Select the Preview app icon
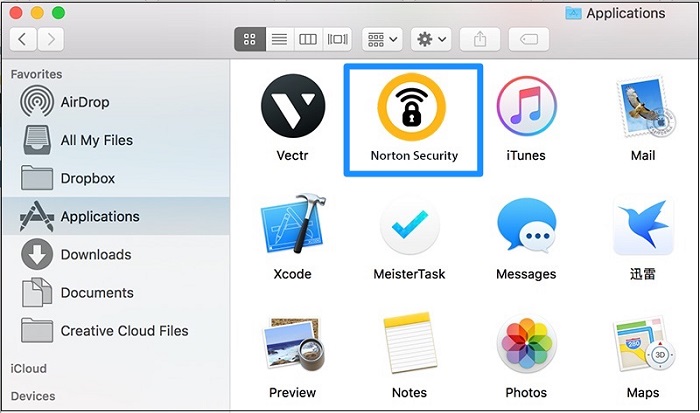This screenshot has width=700, height=413. point(293,344)
